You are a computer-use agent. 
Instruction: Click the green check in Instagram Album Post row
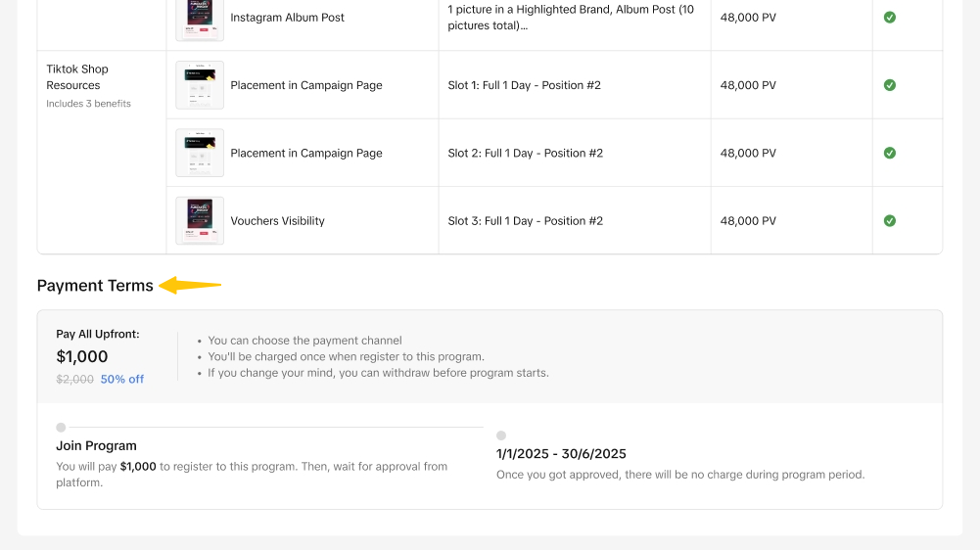pos(889,18)
